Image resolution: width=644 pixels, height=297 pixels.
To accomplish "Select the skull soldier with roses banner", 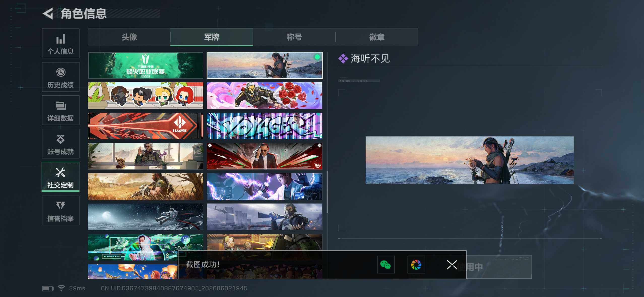I will [x=265, y=95].
